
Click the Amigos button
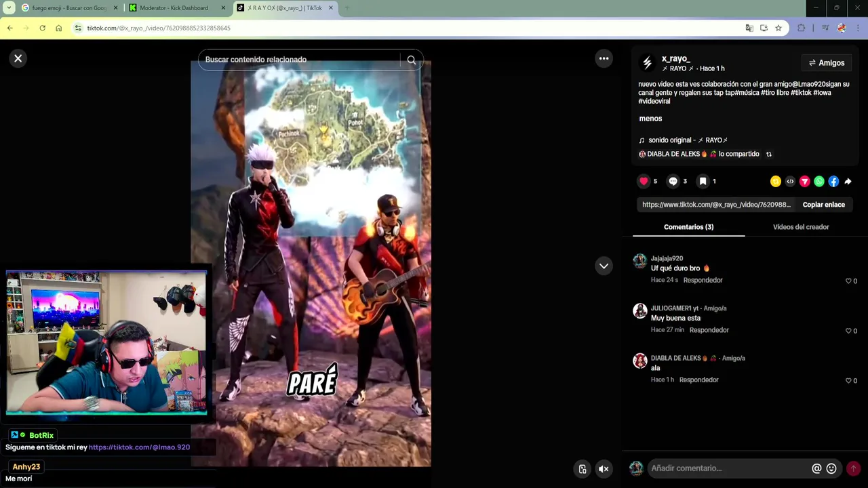coord(827,63)
